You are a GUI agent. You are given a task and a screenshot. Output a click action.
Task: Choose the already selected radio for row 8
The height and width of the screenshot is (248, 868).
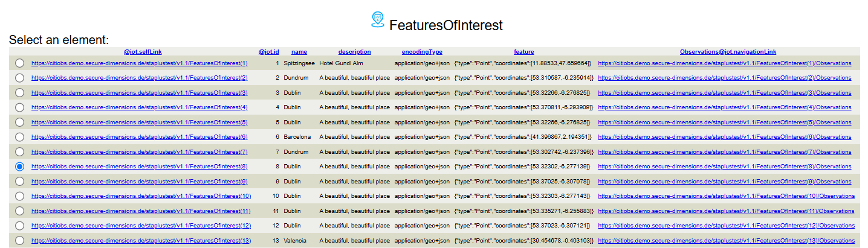[20, 166]
